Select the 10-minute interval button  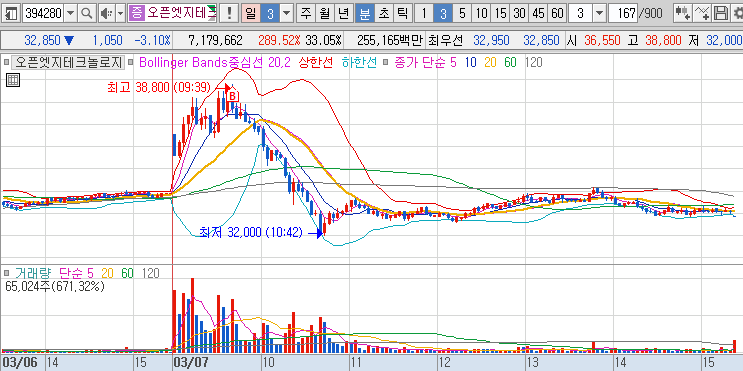pyautogui.click(x=481, y=13)
